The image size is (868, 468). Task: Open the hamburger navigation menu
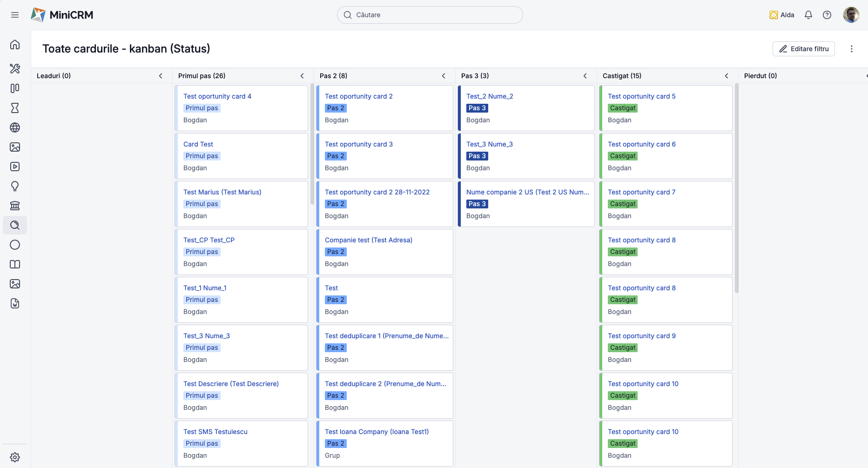click(15, 15)
